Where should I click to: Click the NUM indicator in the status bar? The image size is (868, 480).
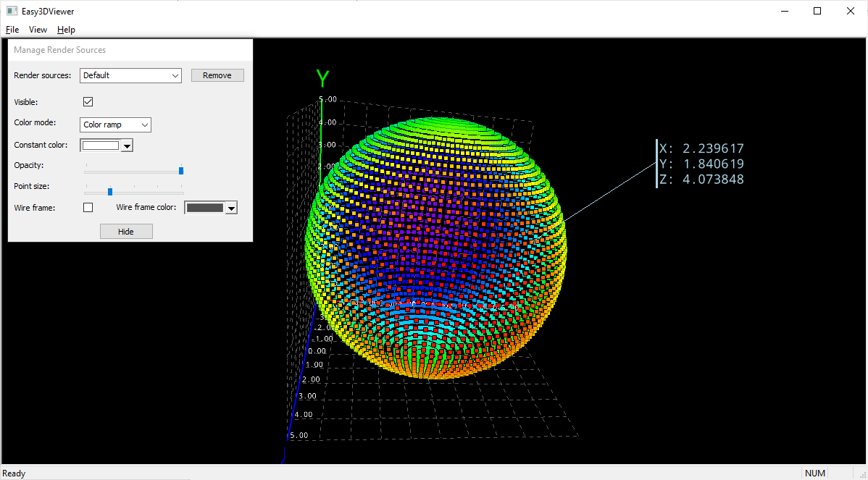tap(815, 473)
